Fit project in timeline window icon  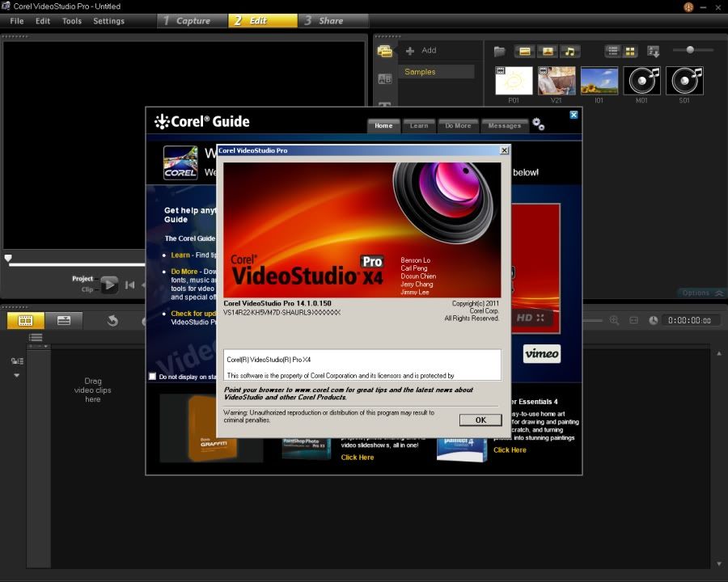pos(634,320)
